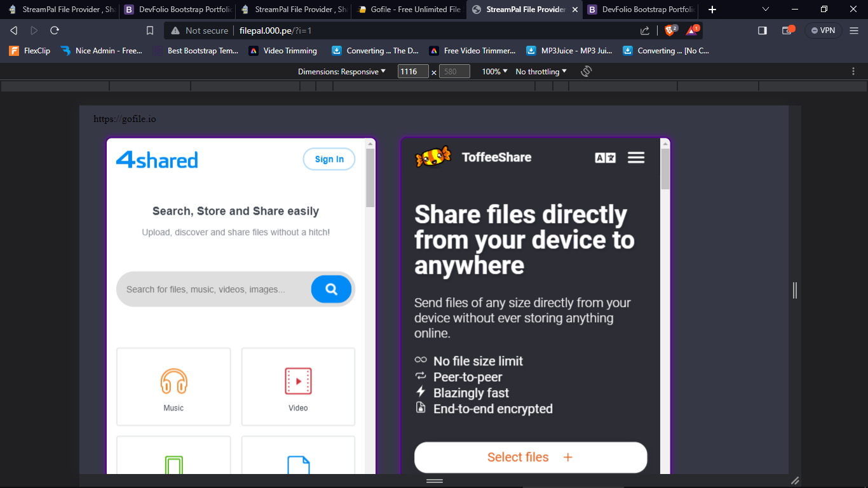Open Brave Rewards triangle icon
This screenshot has height=488, width=868.
pos(692,30)
